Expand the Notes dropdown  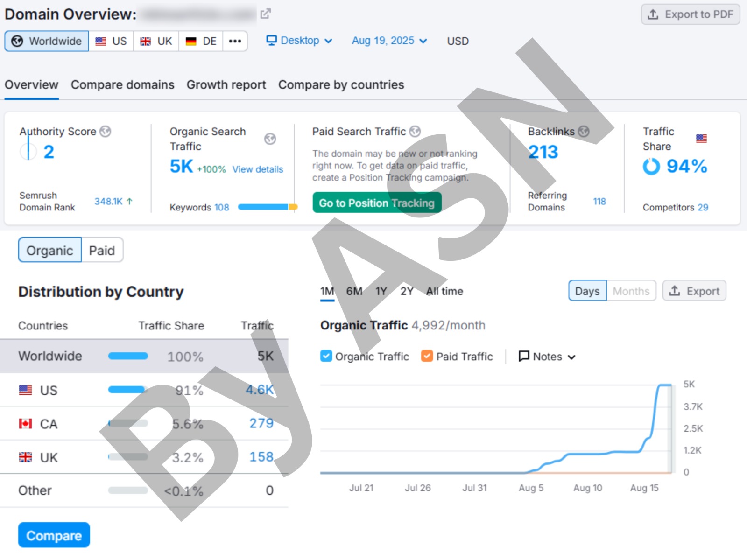pyautogui.click(x=547, y=357)
